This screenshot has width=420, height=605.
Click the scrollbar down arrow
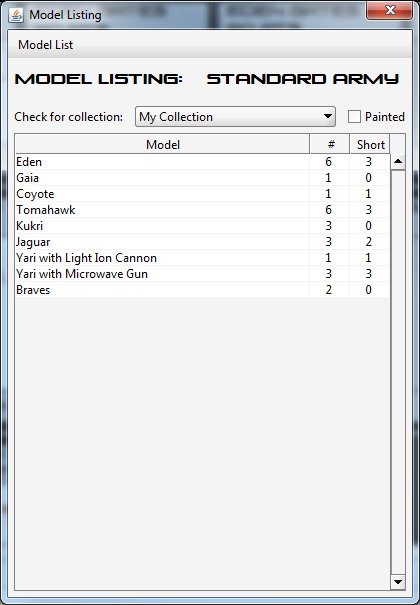[x=398, y=582]
